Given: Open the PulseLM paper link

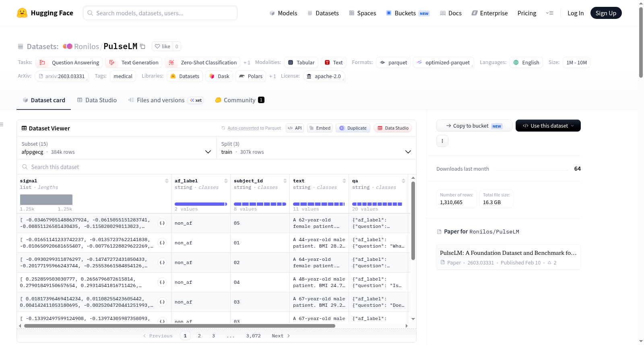Looking at the screenshot, I should tap(508, 257).
